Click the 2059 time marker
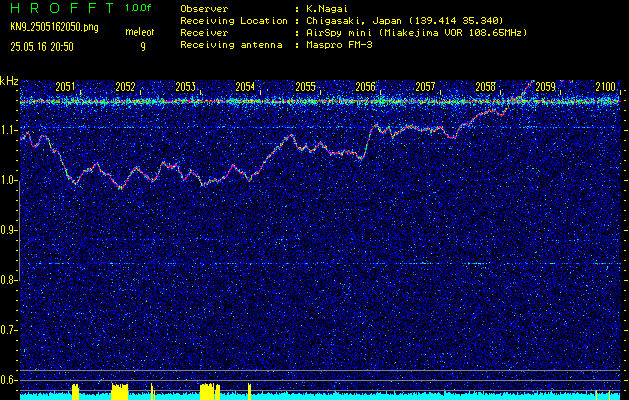 coord(546,87)
